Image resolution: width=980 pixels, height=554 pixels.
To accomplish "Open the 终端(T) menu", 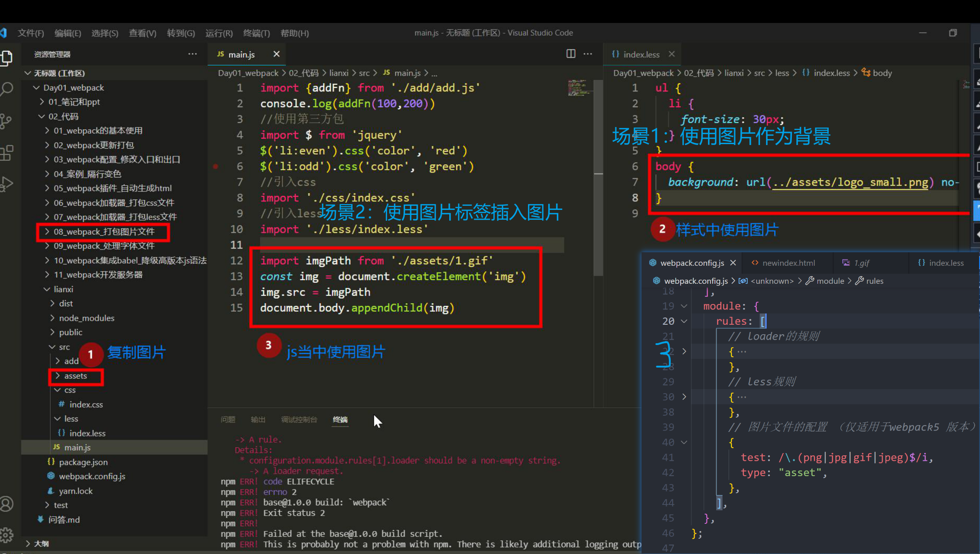I will click(256, 33).
